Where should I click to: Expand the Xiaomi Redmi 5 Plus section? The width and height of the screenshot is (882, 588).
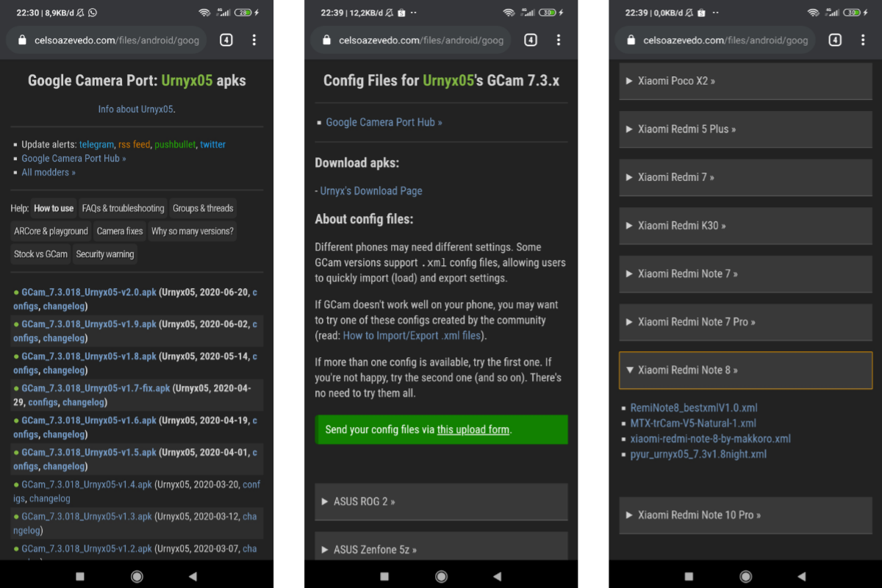745,129
